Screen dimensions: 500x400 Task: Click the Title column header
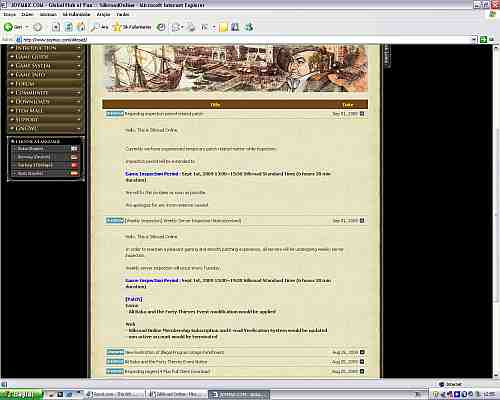click(x=215, y=105)
